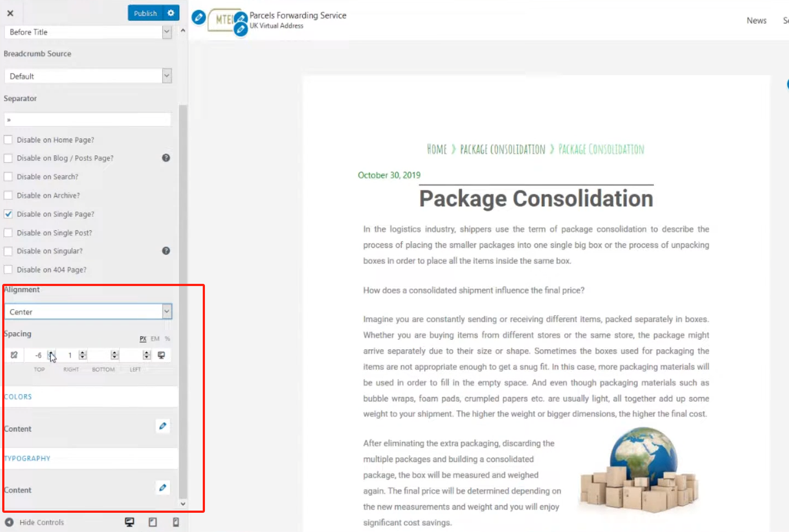Switch to mobile preview mode
The image size is (789, 532).
pyautogui.click(x=176, y=522)
